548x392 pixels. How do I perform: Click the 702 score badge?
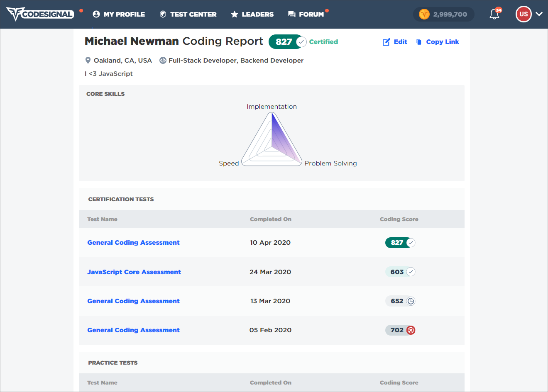[x=400, y=330]
